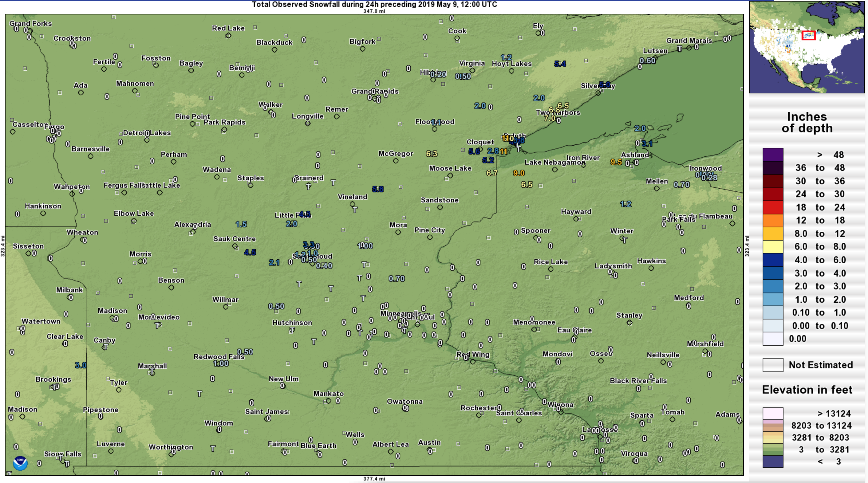Click the 'Total Observed Snowfall' map title
Screen dimensions: 868x483
[374, 4]
